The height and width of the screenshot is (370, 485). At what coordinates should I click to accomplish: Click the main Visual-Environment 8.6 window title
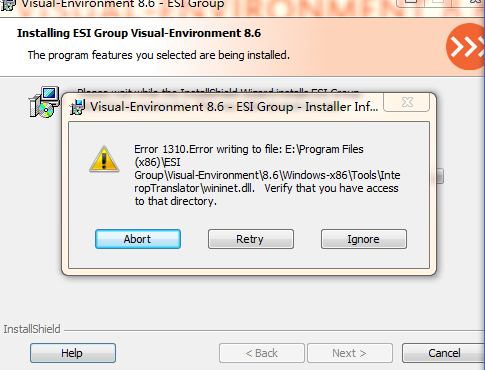point(123,4)
